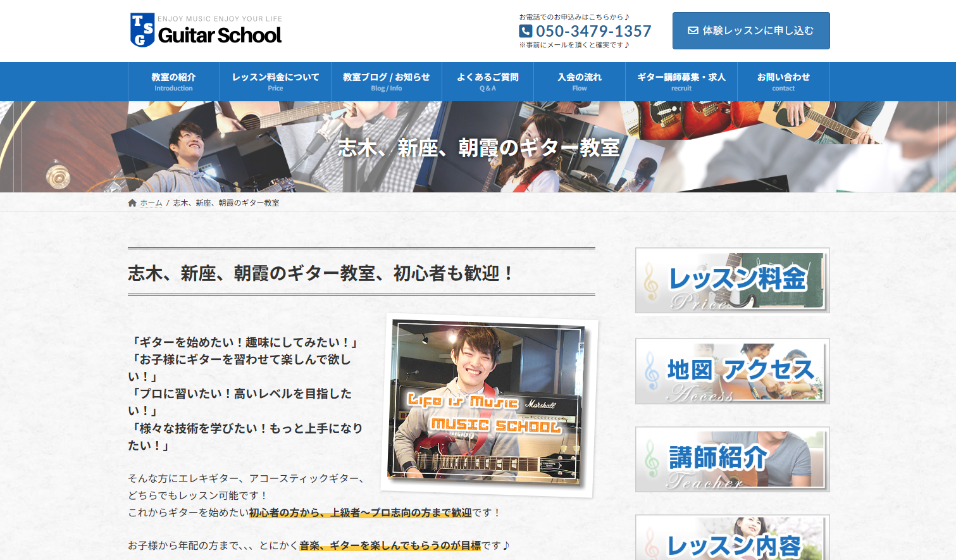The height and width of the screenshot is (560, 956).
Task: Open the 講師紹介 Teacher sidebar banner
Action: point(732,459)
